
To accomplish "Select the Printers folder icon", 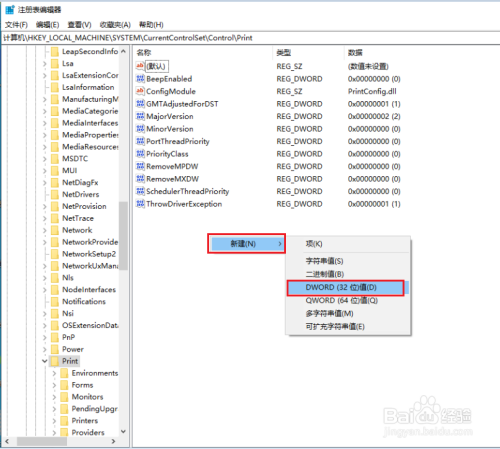I will pyautogui.click(x=64, y=421).
